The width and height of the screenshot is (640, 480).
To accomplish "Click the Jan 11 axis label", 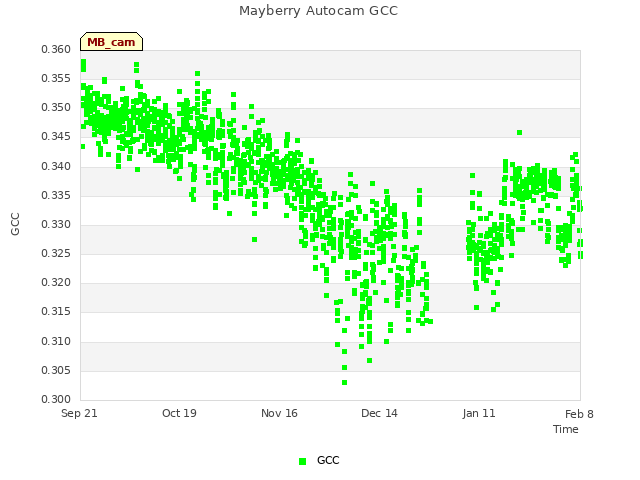I will point(479,413).
